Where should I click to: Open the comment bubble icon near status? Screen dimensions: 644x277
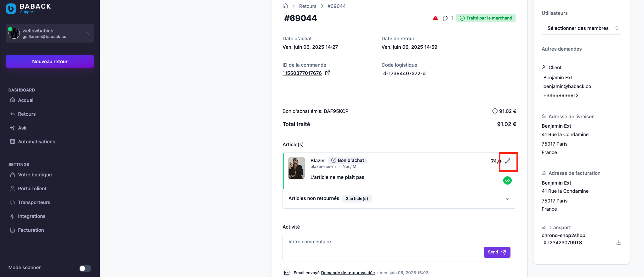(445, 18)
